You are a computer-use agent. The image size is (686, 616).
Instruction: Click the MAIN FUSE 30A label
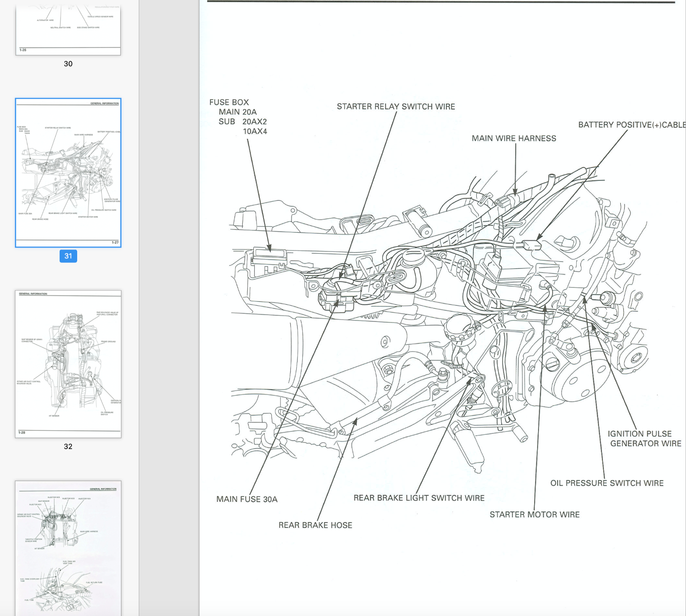coord(247,499)
